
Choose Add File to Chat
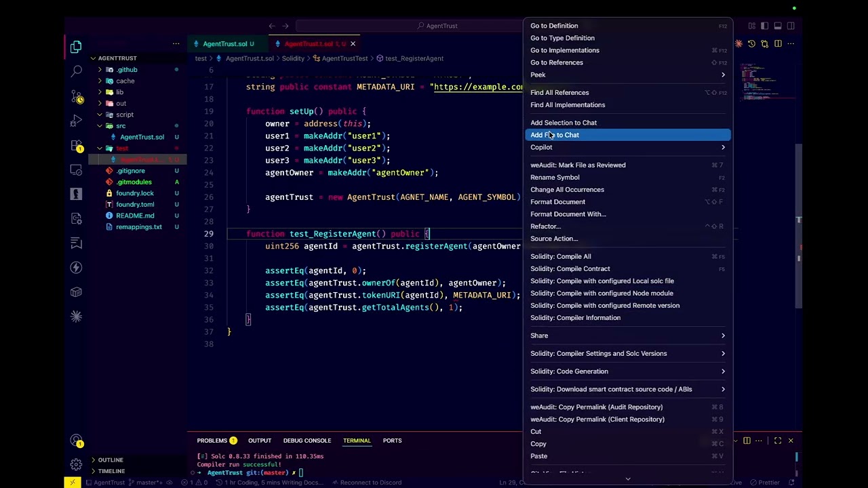pyautogui.click(x=628, y=135)
